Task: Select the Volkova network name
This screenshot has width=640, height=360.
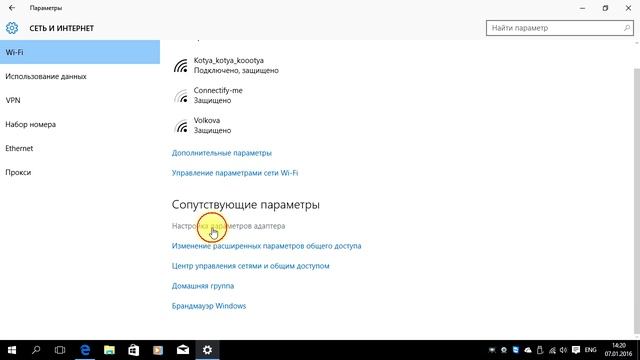Action: pyautogui.click(x=207, y=120)
